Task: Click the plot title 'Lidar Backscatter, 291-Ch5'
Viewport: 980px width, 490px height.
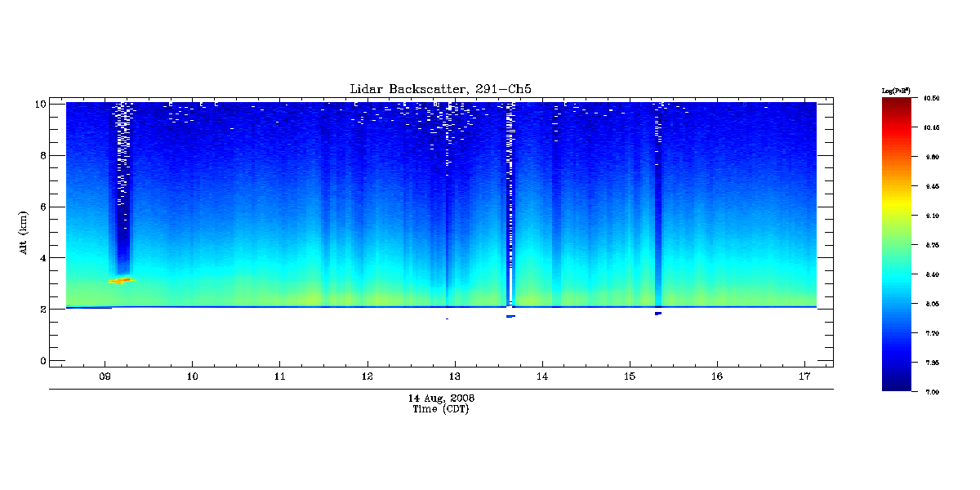Action: (x=441, y=88)
